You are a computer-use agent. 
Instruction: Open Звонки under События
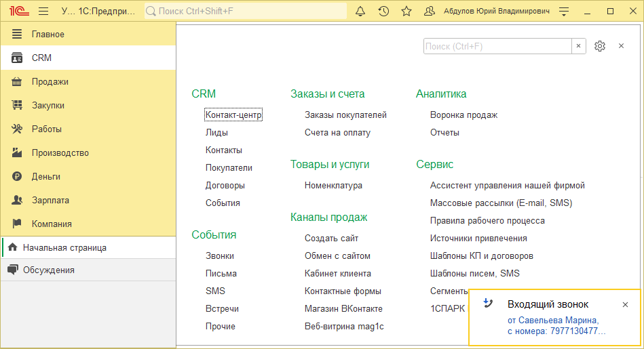pos(220,256)
